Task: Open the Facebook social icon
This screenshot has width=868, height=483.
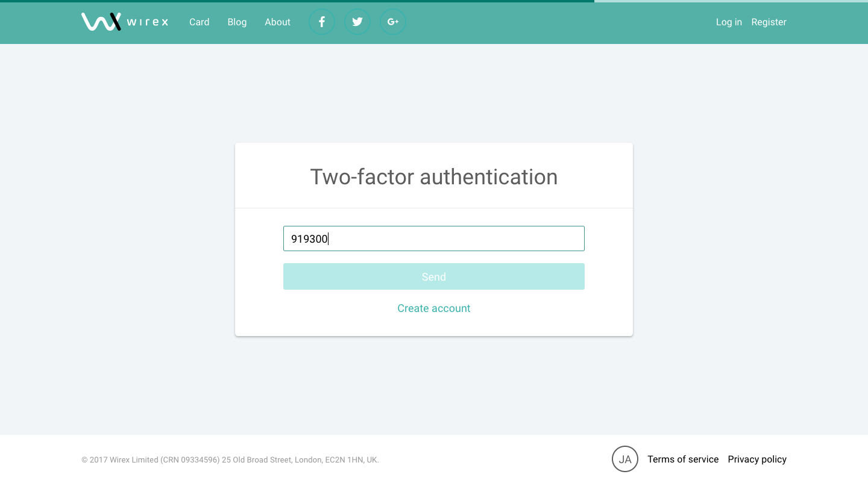Action: coord(322,22)
